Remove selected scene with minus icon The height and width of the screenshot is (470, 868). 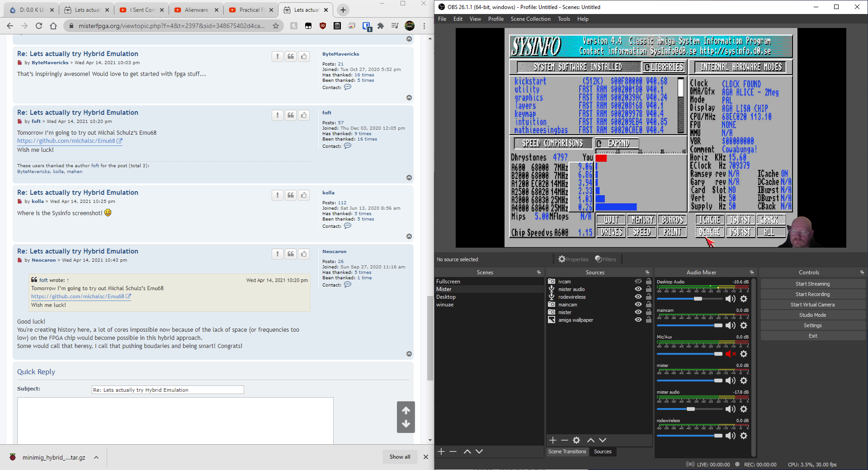[453, 451]
